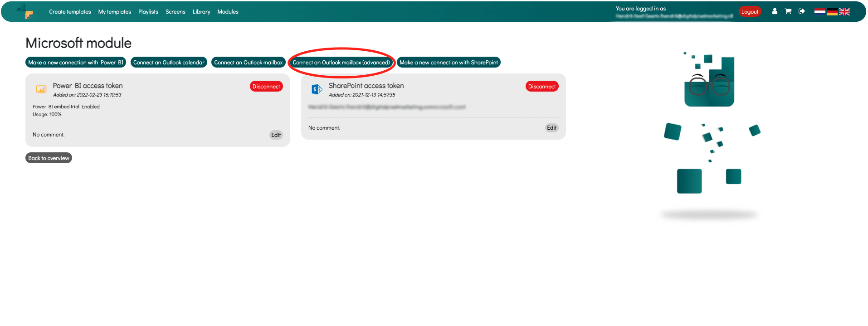Select the SharePoint access token title

[366, 86]
